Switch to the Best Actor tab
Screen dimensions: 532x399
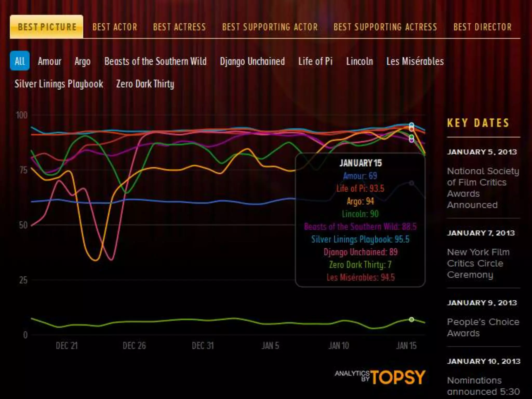point(115,27)
